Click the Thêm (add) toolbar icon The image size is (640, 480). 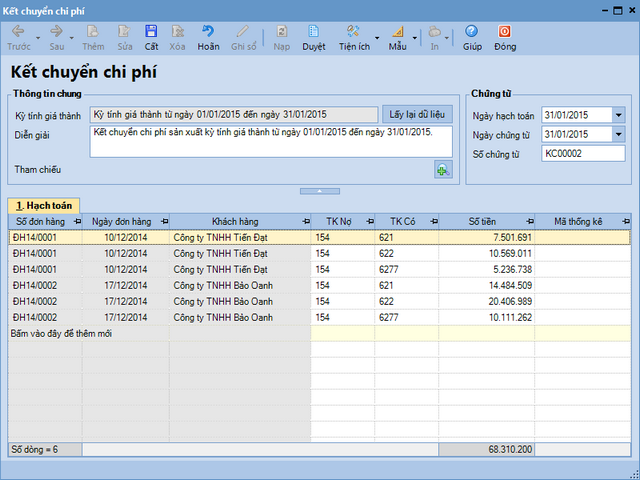(93, 31)
